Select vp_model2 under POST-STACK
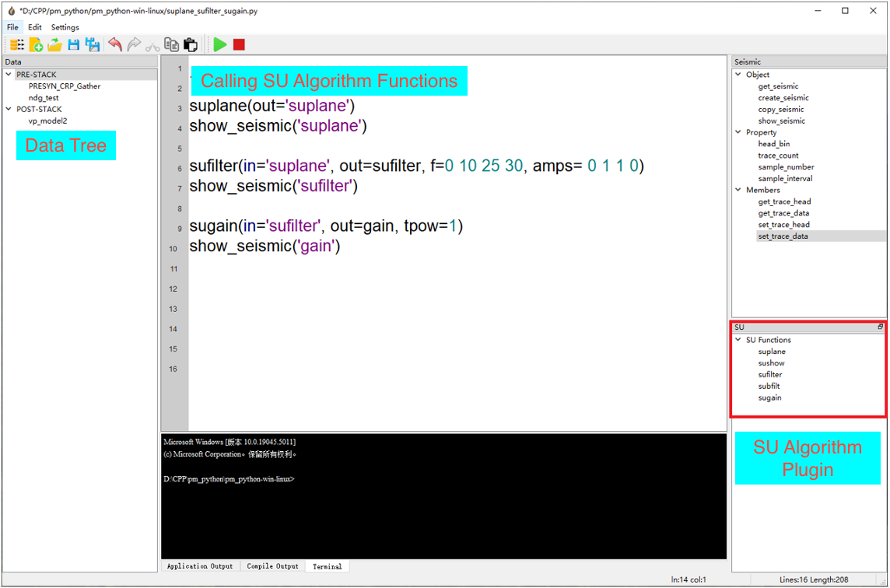The image size is (890, 588). pyautogui.click(x=47, y=121)
